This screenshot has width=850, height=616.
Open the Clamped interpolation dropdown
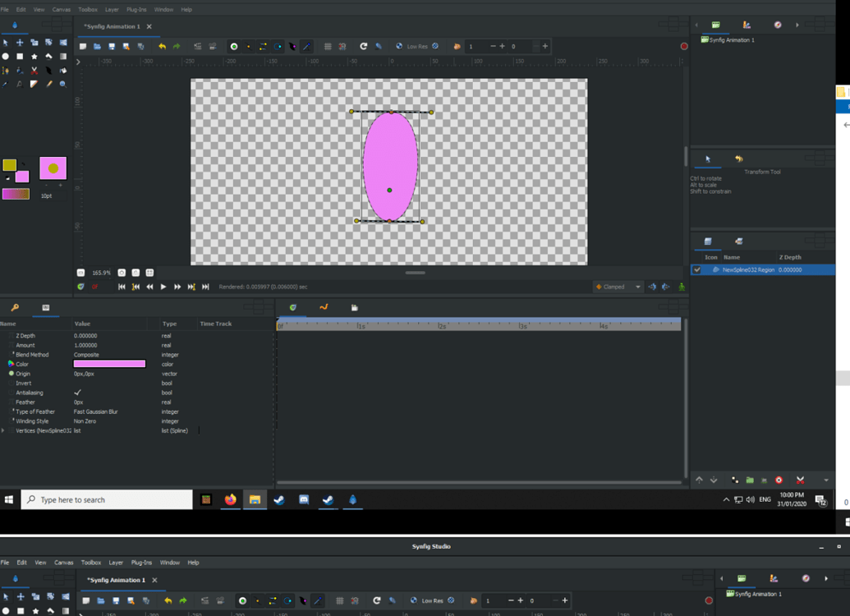619,287
